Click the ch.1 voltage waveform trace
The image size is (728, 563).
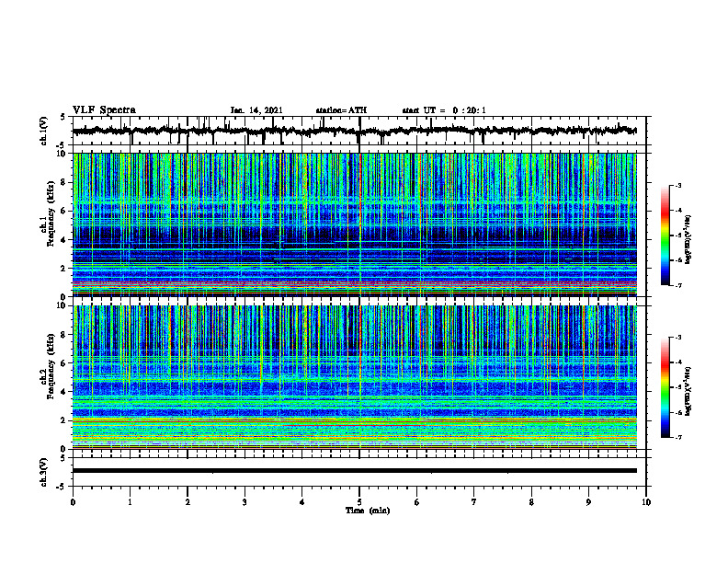(354, 131)
